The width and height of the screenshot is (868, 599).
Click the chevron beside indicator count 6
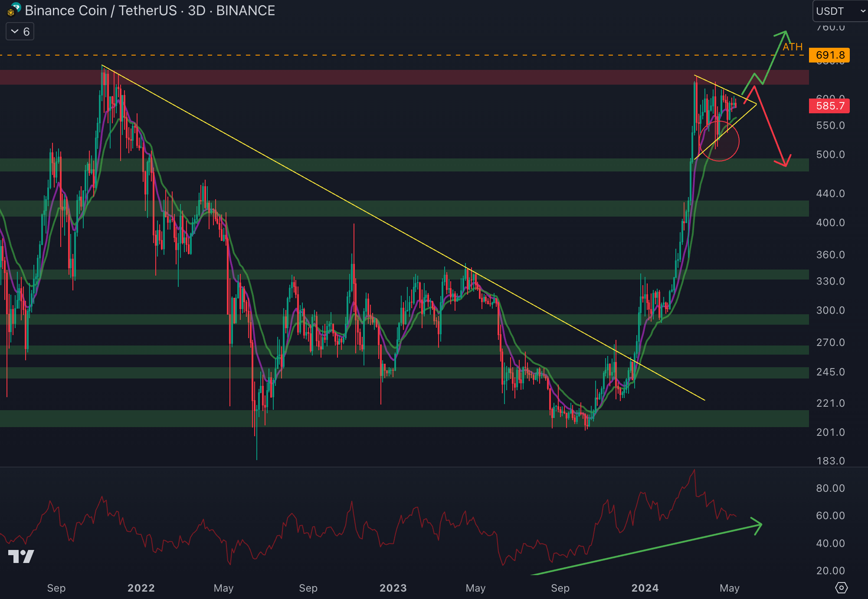(x=15, y=32)
